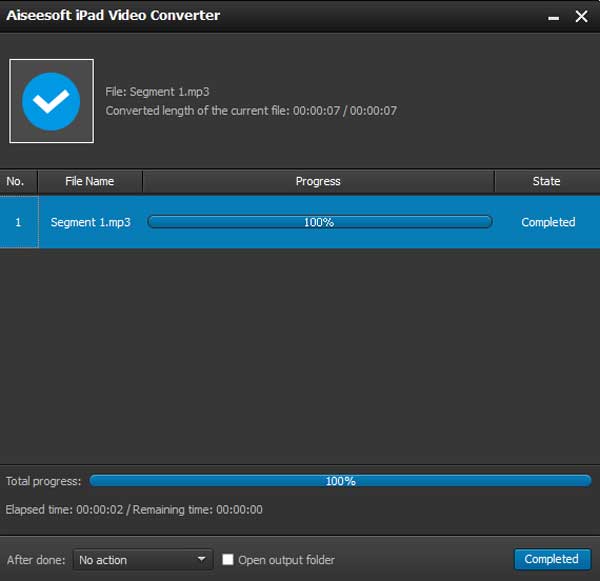This screenshot has height=581, width=600.
Task: Open the After done dropdown
Action: [142, 560]
